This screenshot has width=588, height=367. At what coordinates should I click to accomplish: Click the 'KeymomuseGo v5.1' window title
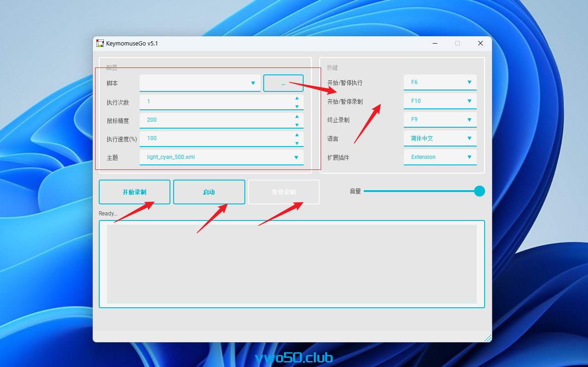(132, 43)
